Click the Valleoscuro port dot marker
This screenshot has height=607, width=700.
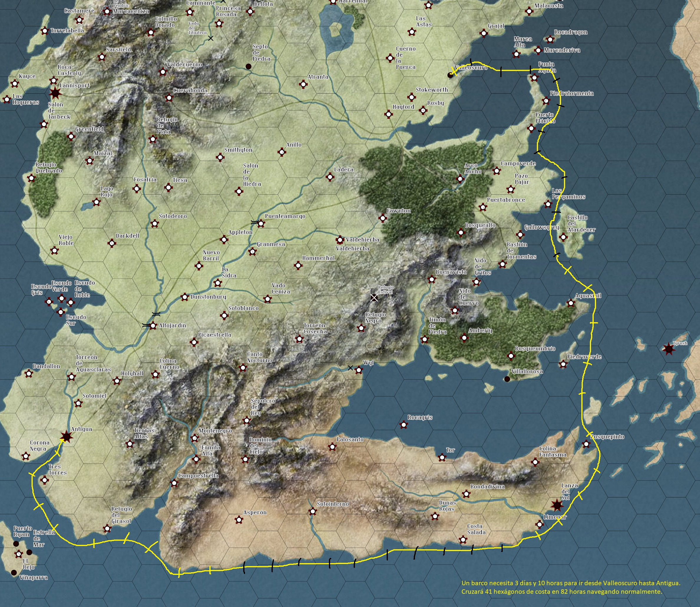click(x=450, y=75)
